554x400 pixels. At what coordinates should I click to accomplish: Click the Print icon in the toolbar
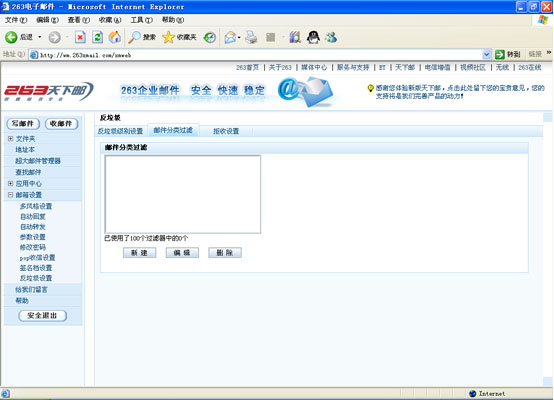tap(251, 37)
